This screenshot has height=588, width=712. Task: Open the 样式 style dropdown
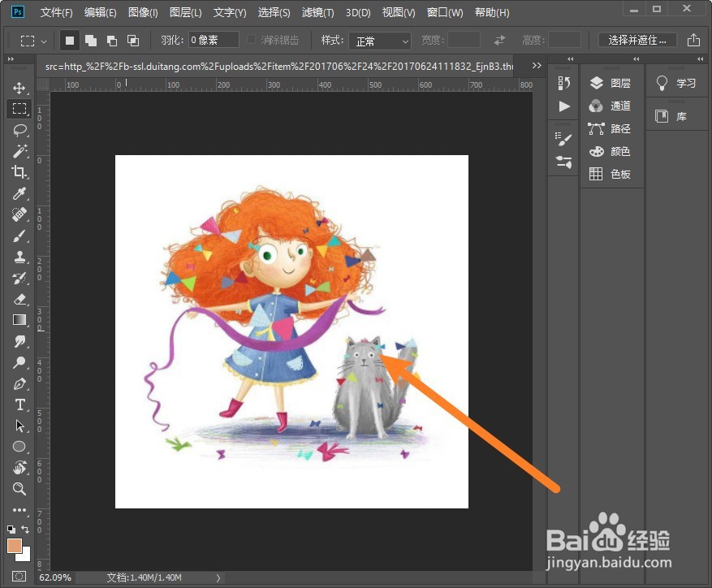380,41
